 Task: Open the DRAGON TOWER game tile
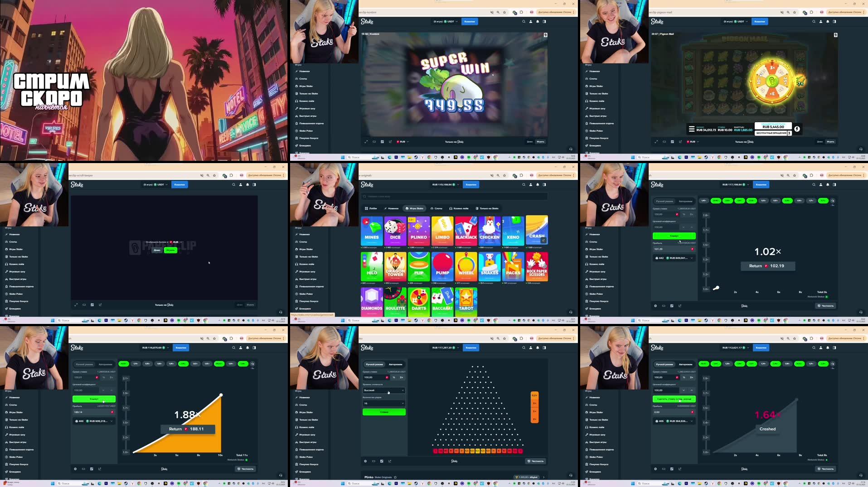pos(395,266)
